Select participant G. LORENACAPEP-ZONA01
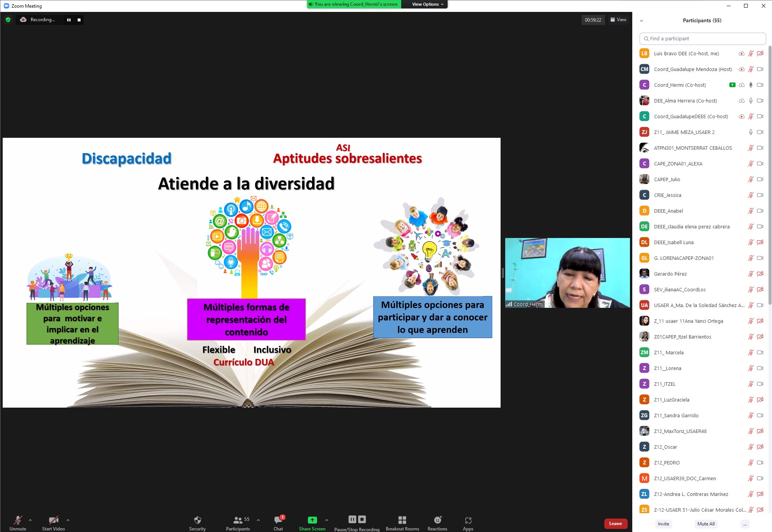The width and height of the screenshot is (772, 532). pyautogui.click(x=702, y=258)
